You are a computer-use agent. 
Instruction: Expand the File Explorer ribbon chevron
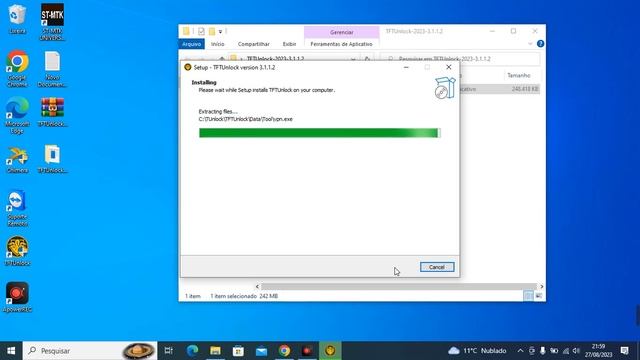[530, 44]
